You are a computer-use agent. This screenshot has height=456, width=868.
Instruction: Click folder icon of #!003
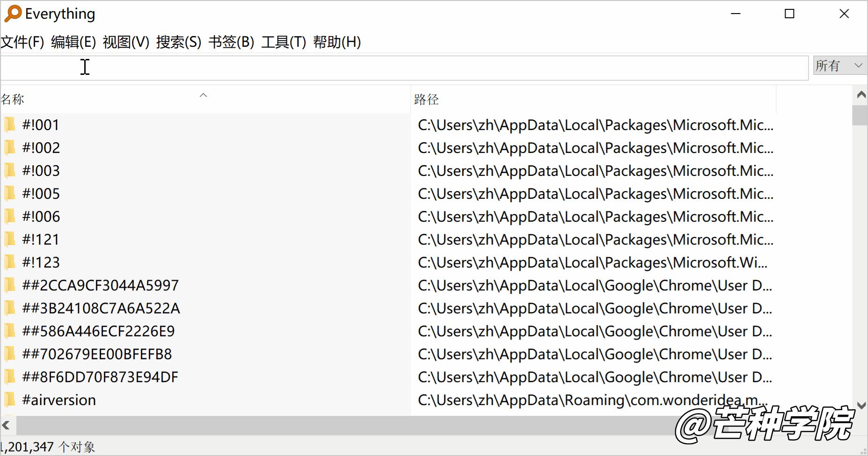(x=10, y=171)
